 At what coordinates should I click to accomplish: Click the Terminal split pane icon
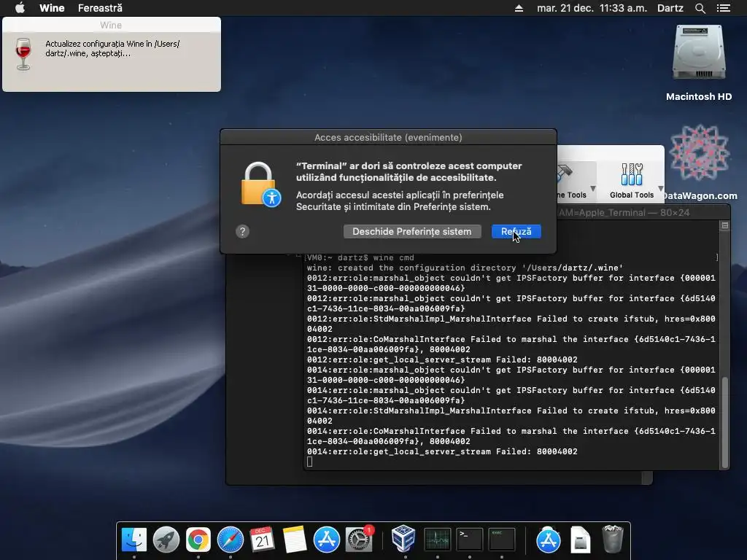pos(724,225)
